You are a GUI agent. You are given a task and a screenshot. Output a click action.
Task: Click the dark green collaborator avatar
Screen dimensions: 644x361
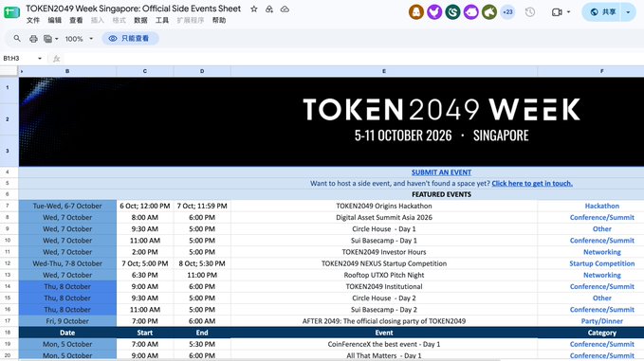(x=452, y=12)
